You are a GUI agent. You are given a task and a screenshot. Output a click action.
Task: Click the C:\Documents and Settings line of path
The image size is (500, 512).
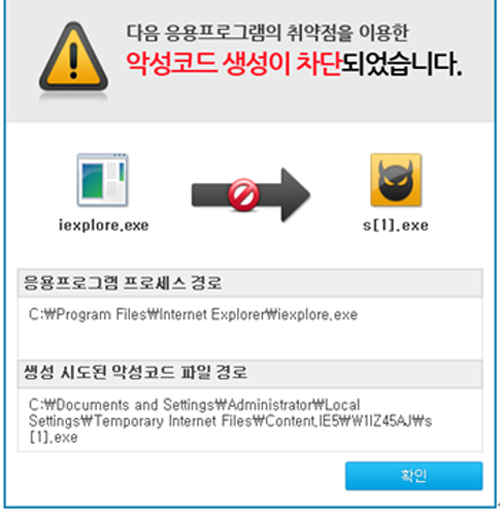(194, 405)
